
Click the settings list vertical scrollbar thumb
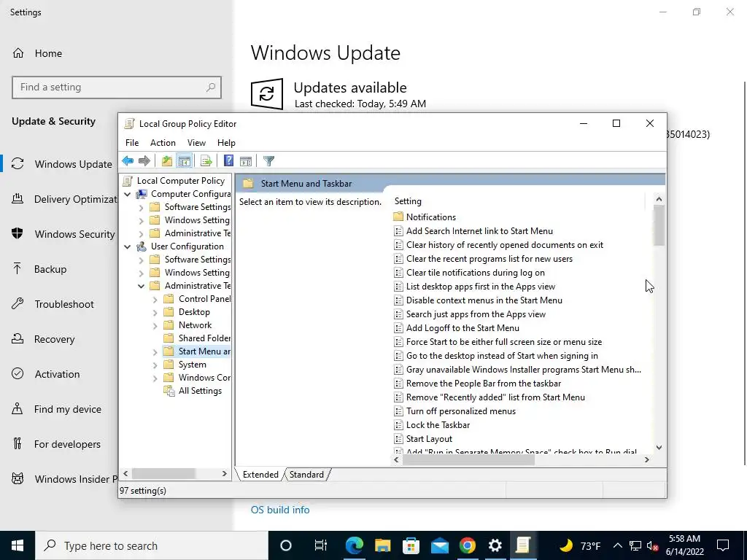tap(659, 226)
